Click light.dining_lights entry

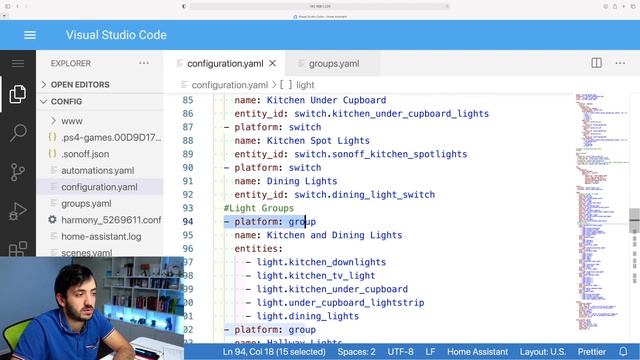click(x=307, y=316)
